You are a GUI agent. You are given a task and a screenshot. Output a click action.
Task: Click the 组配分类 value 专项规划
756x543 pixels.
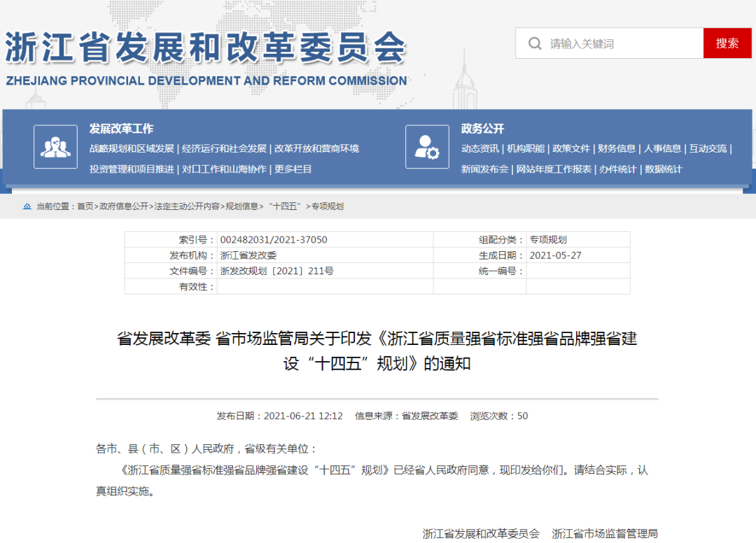tap(548, 239)
